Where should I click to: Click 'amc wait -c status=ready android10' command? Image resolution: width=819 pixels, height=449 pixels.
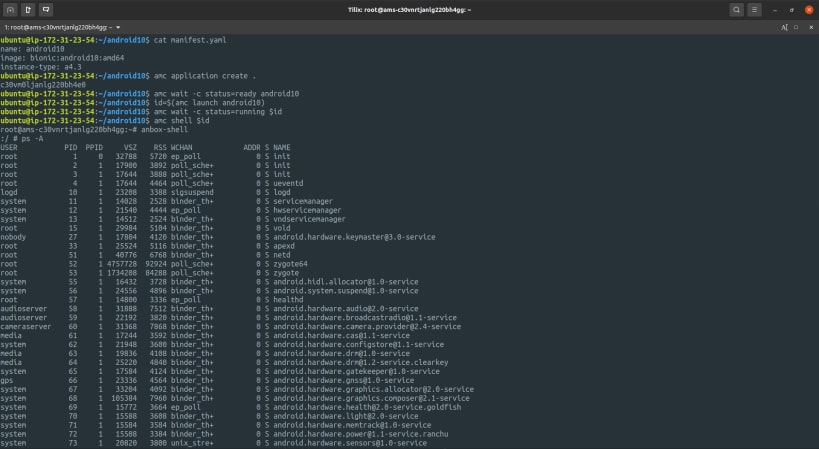tap(226, 93)
